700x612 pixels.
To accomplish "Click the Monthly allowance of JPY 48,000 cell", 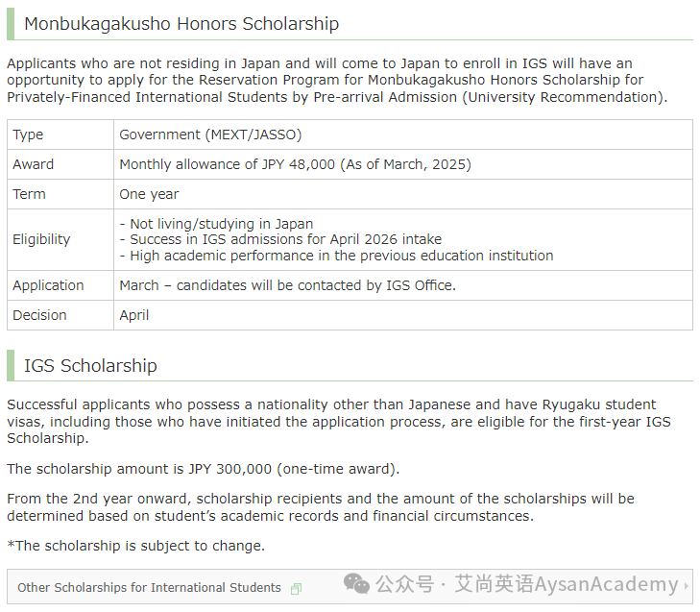I will pos(403,164).
